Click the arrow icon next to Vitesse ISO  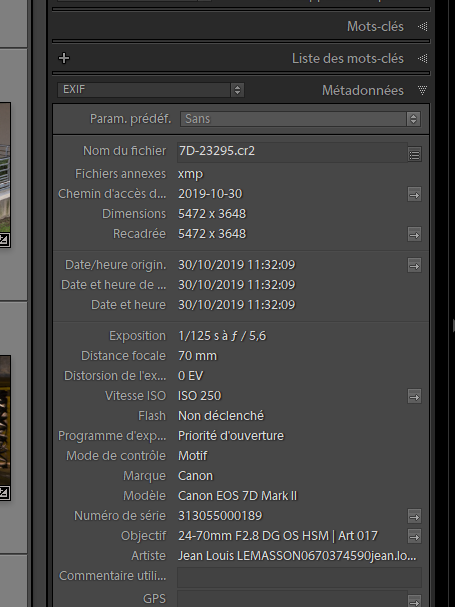pyautogui.click(x=414, y=397)
